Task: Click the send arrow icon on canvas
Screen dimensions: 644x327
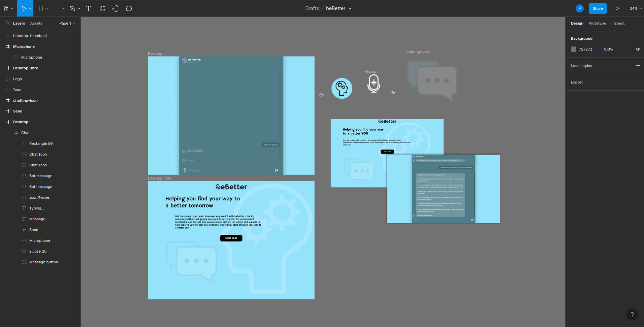Action: pyautogui.click(x=393, y=93)
